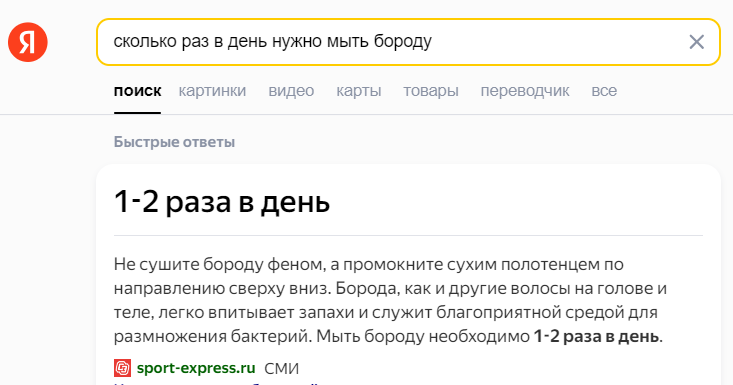Go to карты tab
Image resolution: width=733 pixels, height=385 pixels.
359,91
